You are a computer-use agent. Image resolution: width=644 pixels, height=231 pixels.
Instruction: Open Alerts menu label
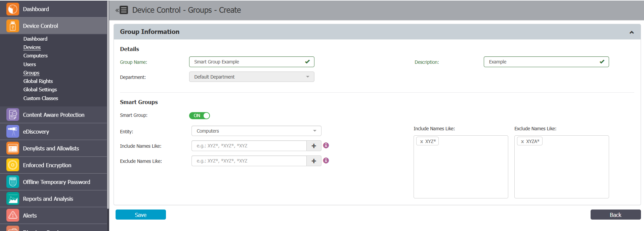pyautogui.click(x=30, y=216)
